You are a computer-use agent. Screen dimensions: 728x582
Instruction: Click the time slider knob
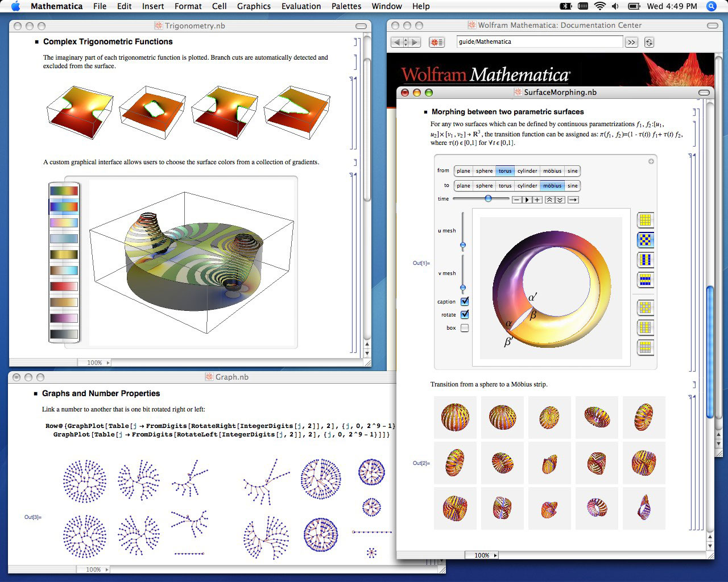tap(488, 198)
